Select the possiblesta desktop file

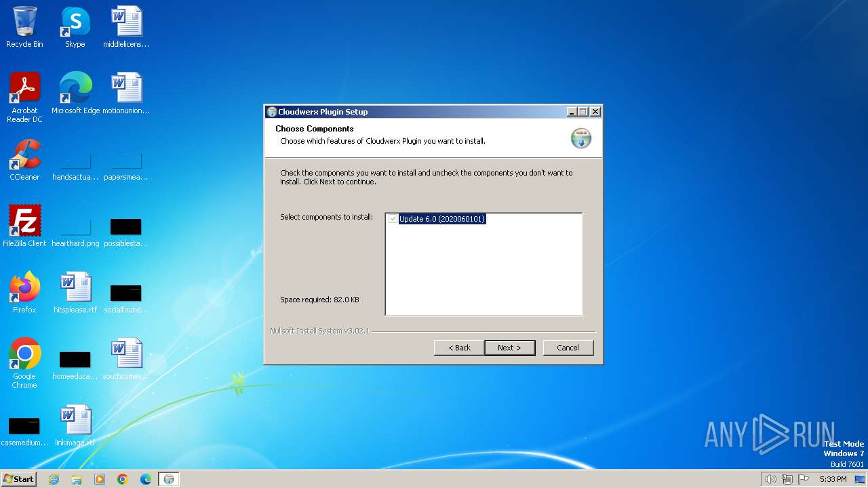tap(126, 231)
